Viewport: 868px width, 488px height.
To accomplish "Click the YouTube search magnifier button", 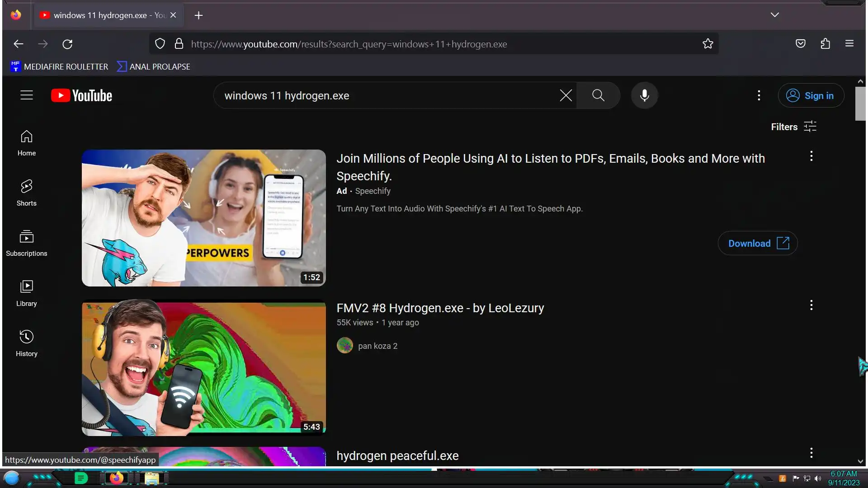I will (x=598, y=95).
